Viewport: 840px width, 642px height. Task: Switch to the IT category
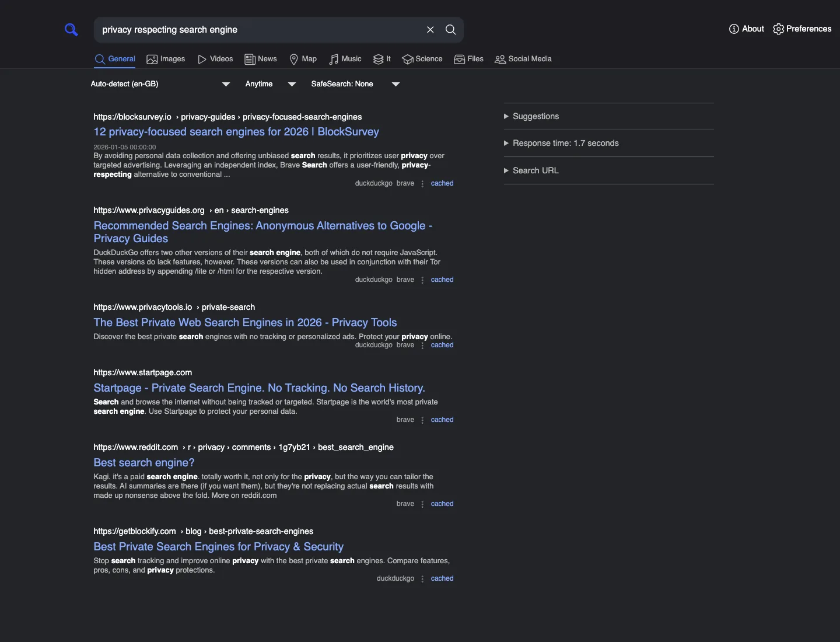382,59
